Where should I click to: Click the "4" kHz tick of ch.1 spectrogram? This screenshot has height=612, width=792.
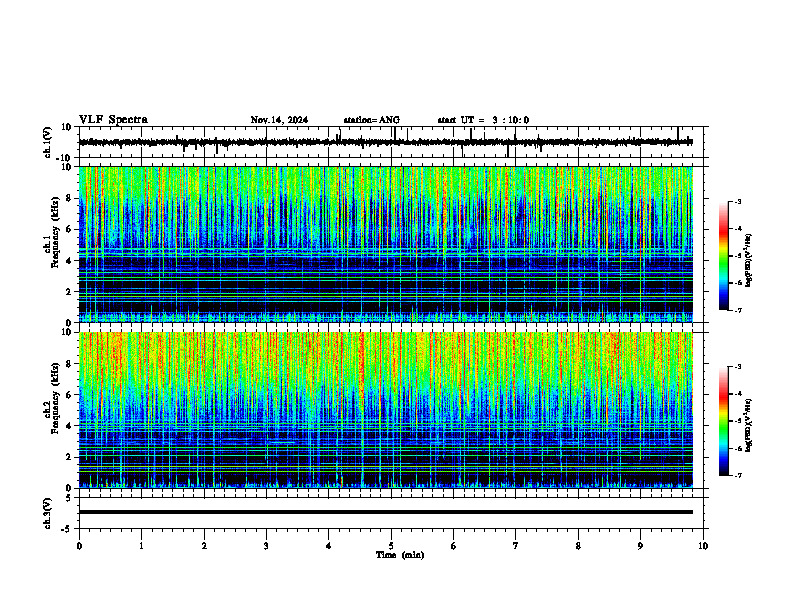pyautogui.click(x=70, y=261)
